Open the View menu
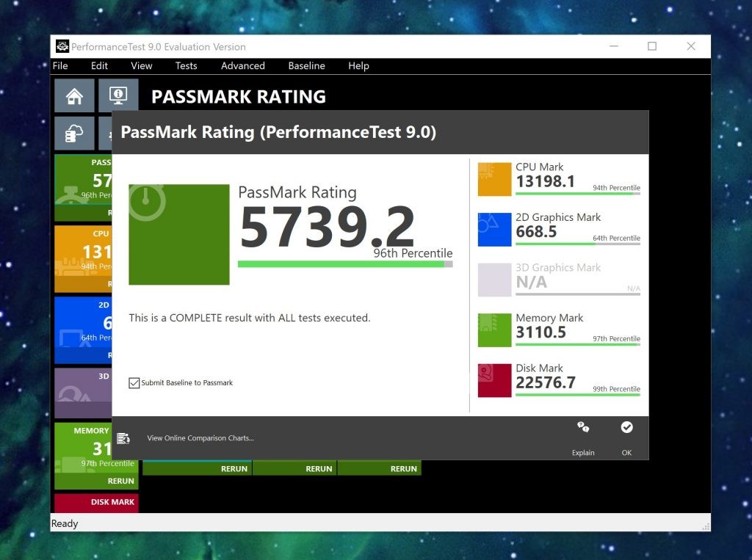 click(142, 65)
